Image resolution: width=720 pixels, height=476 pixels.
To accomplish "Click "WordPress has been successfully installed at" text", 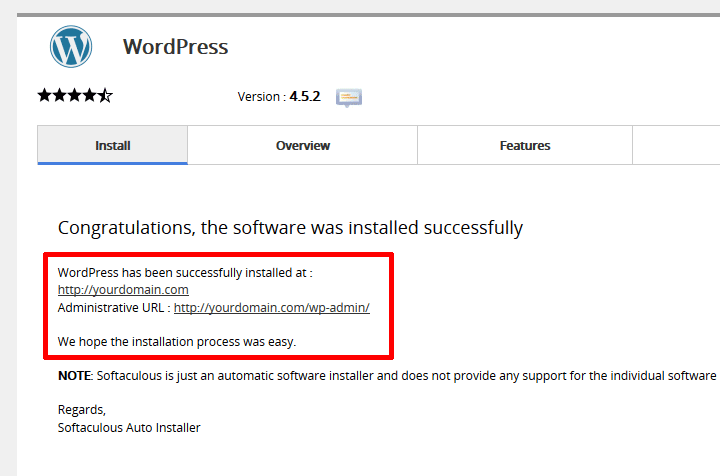I will (185, 273).
